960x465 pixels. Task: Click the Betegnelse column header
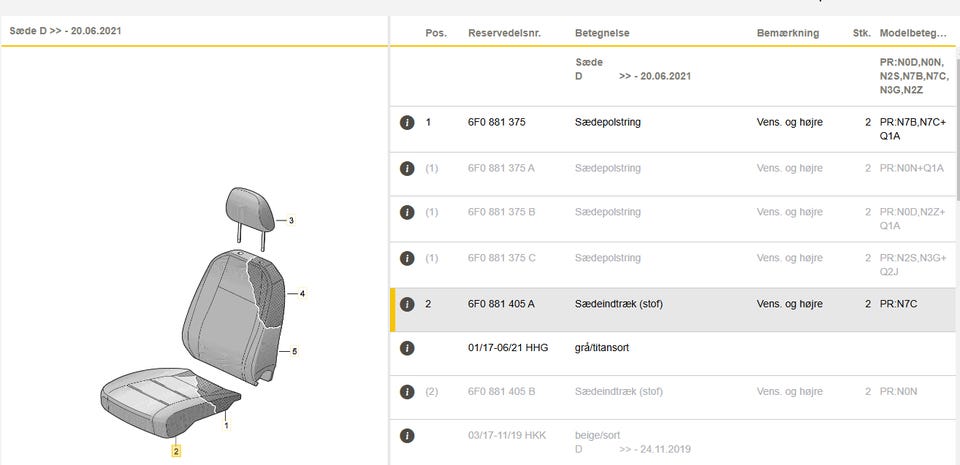coord(602,33)
